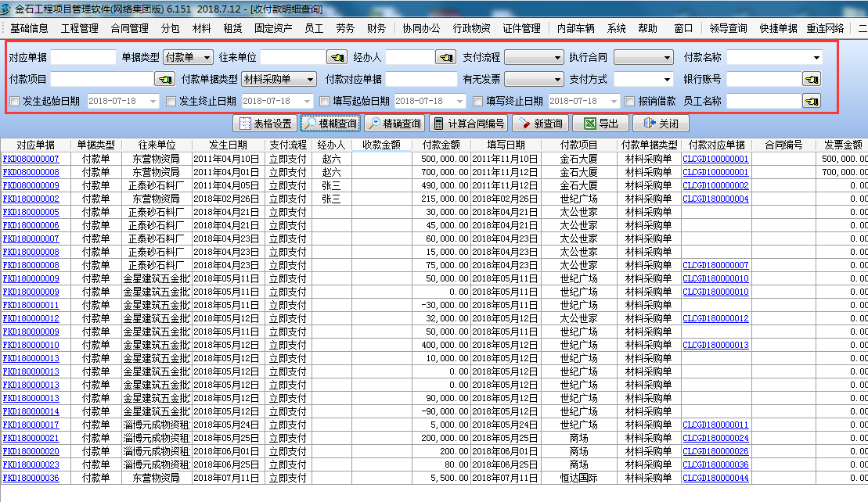Open the 证件管理 menu
Image resolution: width=868 pixels, height=502 pixels.
click(x=521, y=28)
